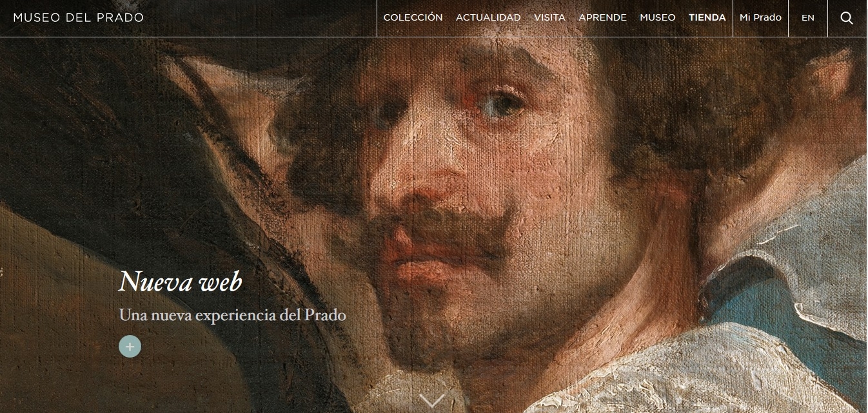Open the Colección menu

413,18
